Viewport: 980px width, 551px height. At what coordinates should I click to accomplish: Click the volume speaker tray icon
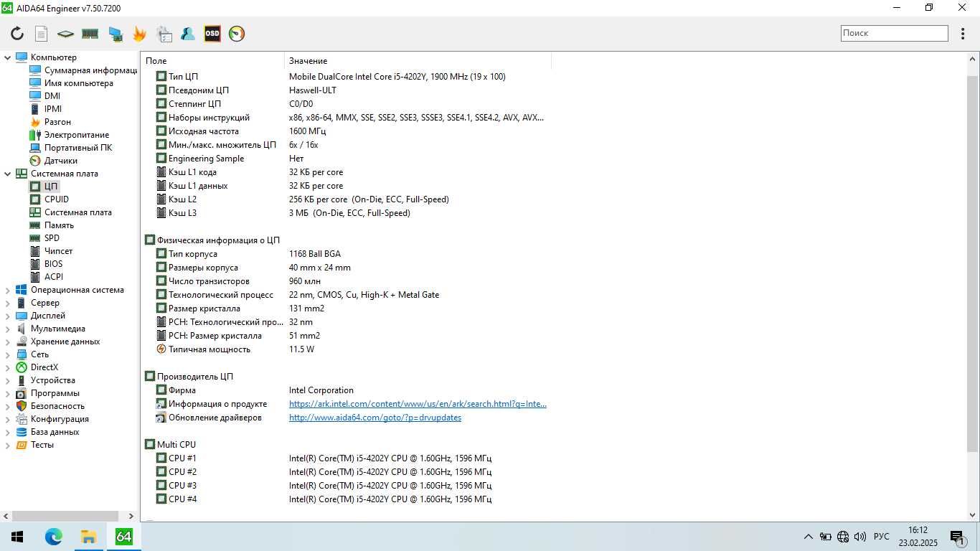860,537
